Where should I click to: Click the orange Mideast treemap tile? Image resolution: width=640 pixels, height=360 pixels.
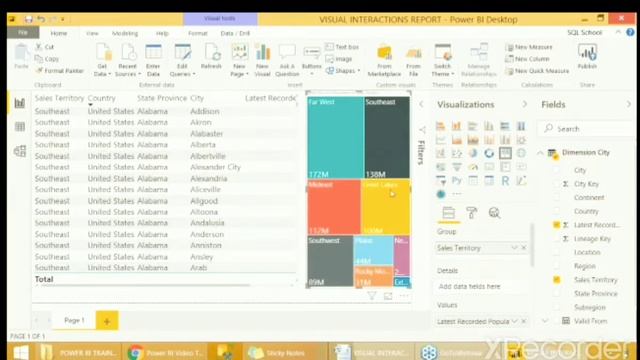334,207
